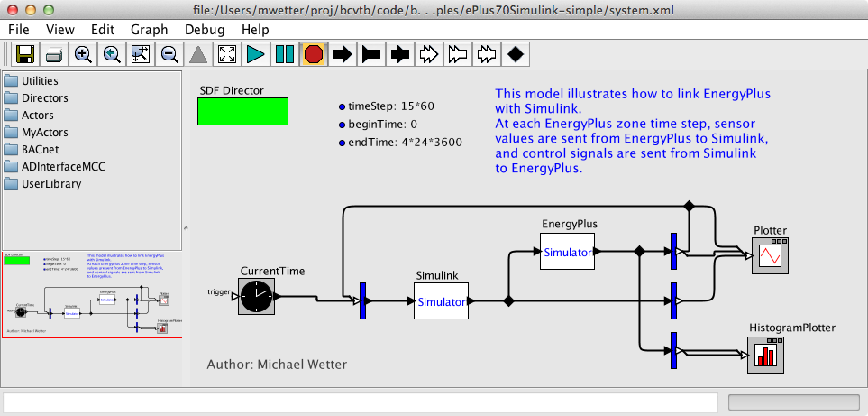
Task: Select the Simulink Simulator actor block
Action: pos(441,300)
